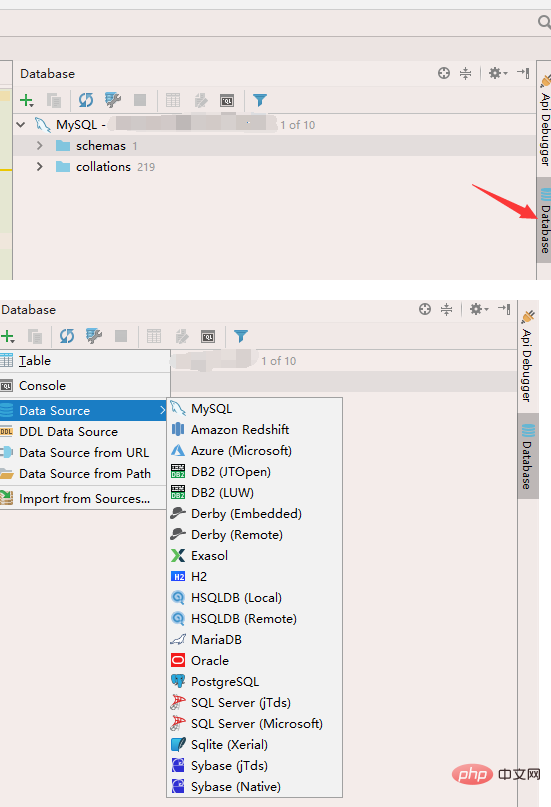Viewport: 551px width, 807px height.
Task: Click the '1 of 10' label beside MySQL node
Action: pyautogui.click(x=297, y=125)
